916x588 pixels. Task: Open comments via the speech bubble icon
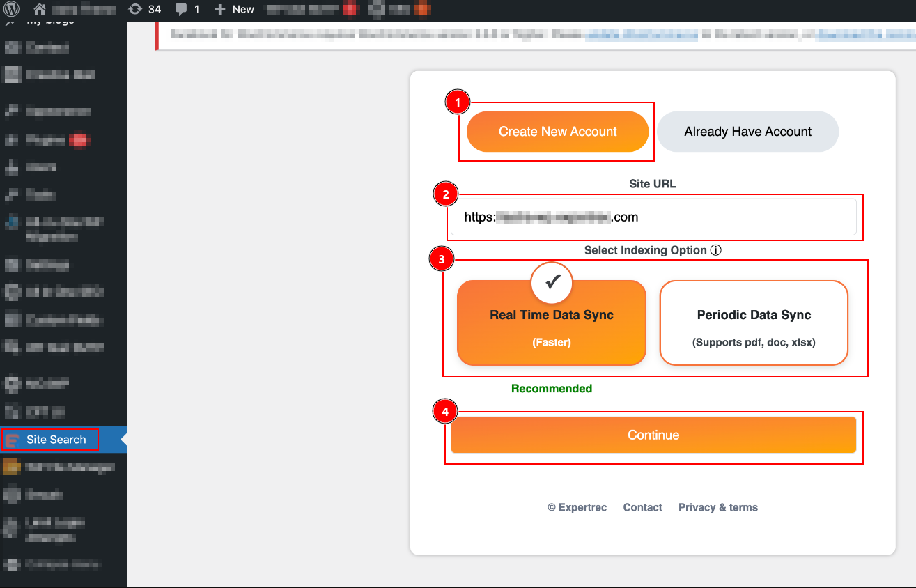183,10
